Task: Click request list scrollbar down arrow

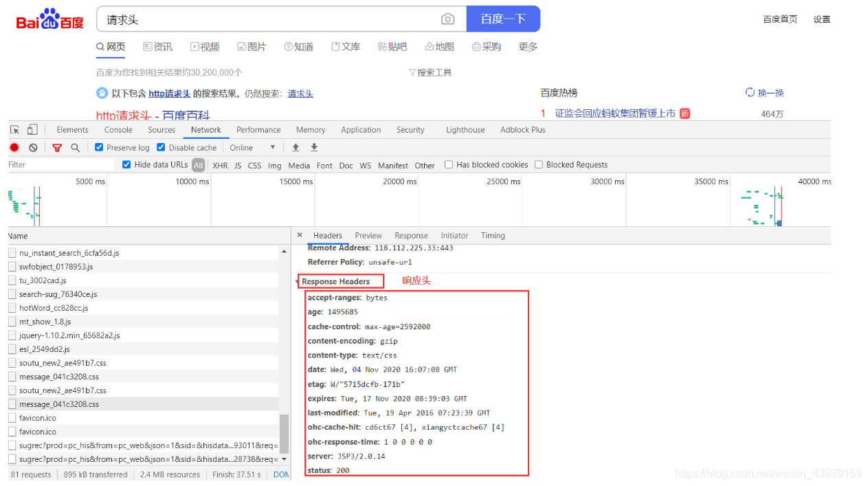Action: [x=285, y=459]
